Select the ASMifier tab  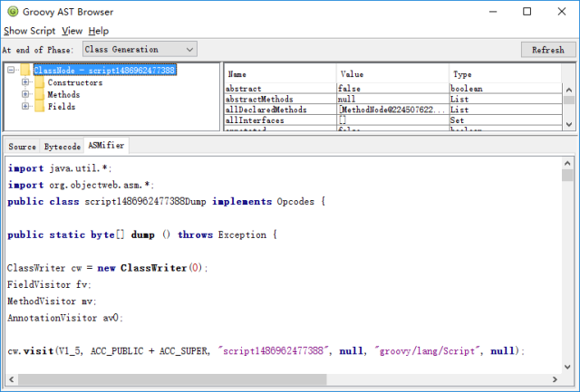(x=106, y=145)
